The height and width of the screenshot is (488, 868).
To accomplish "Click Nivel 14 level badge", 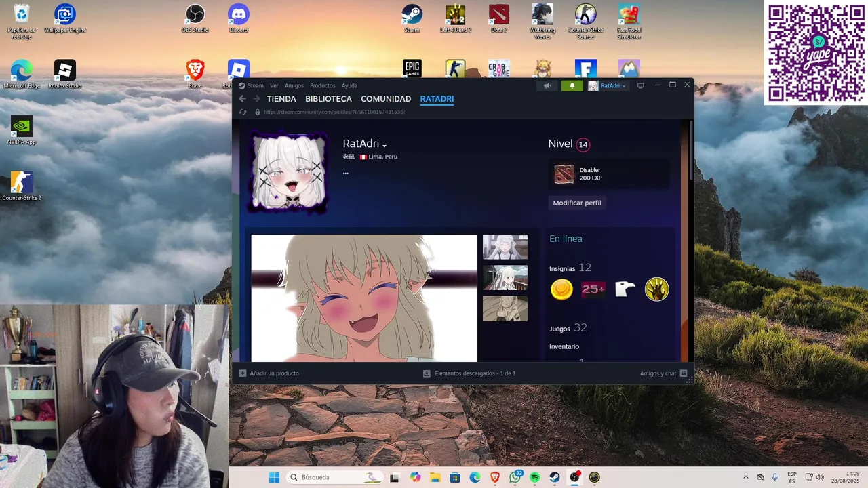I will (x=583, y=144).
